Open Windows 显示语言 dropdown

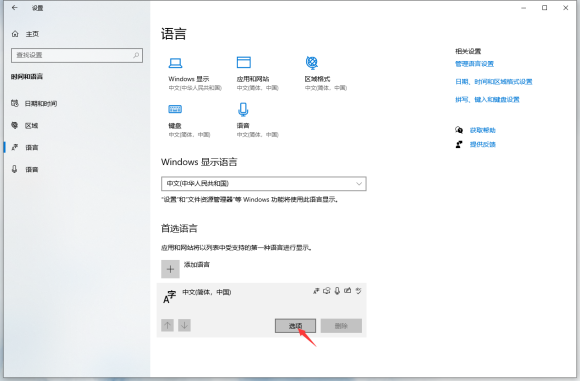264,184
